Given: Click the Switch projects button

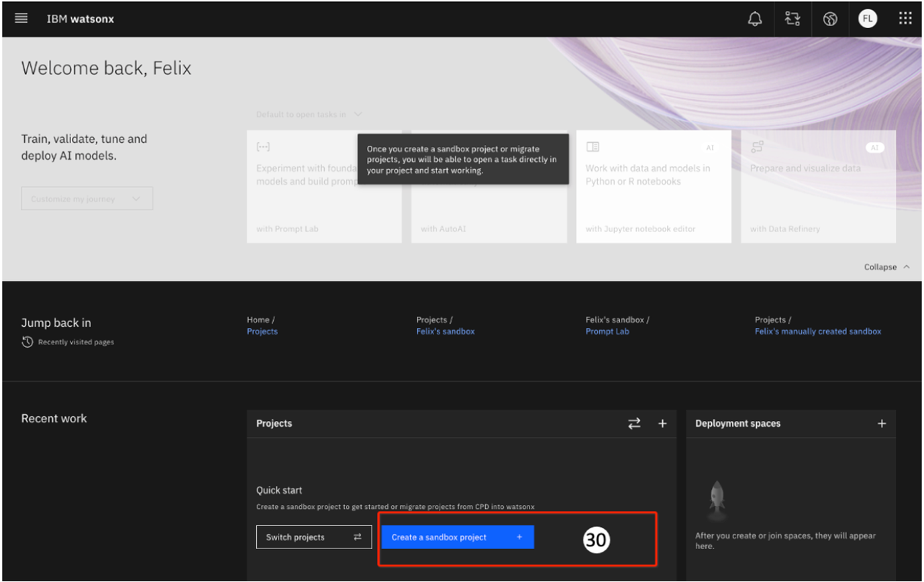Looking at the screenshot, I should click(314, 537).
